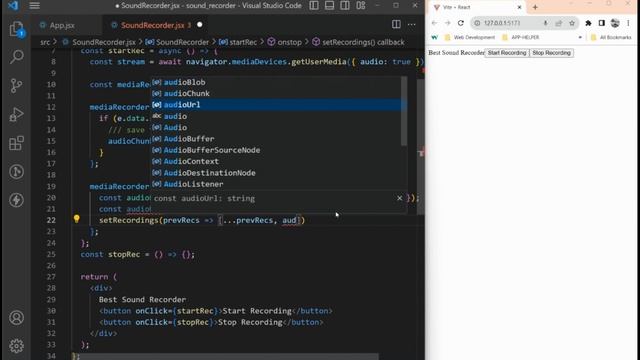The height and width of the screenshot is (360, 640).
Task: Go back in the browser
Action: (434, 23)
